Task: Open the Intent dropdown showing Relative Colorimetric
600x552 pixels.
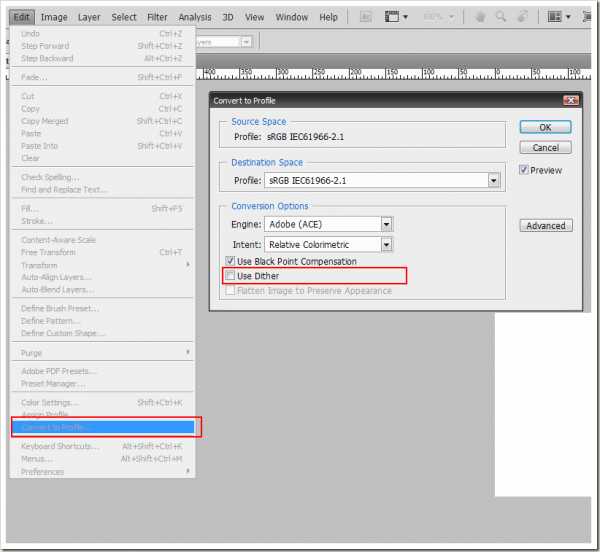Action: 386,244
